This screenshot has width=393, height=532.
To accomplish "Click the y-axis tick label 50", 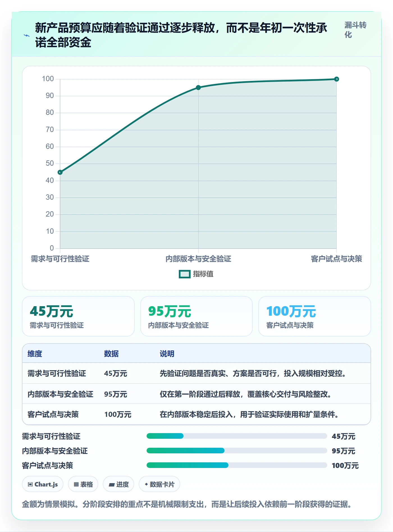I will pos(50,163).
